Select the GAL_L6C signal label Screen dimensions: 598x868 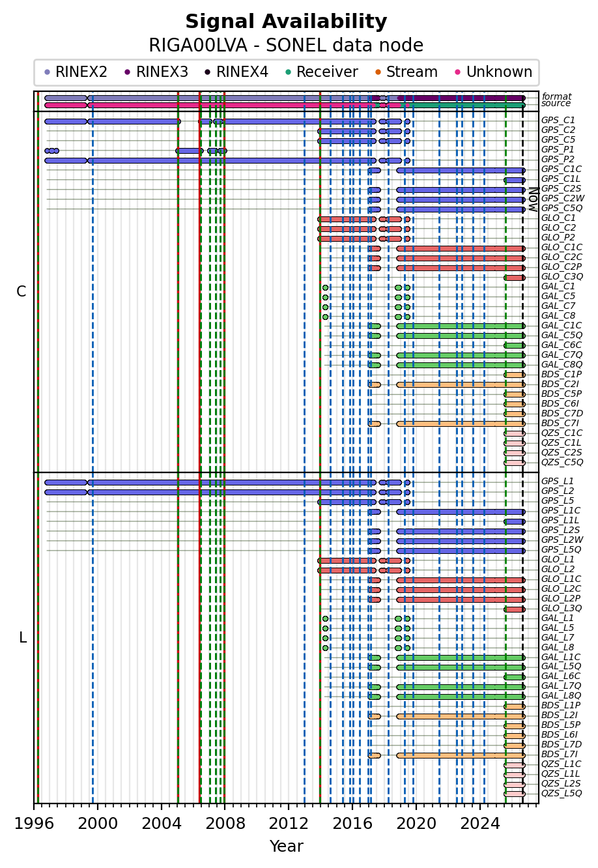click(x=561, y=676)
